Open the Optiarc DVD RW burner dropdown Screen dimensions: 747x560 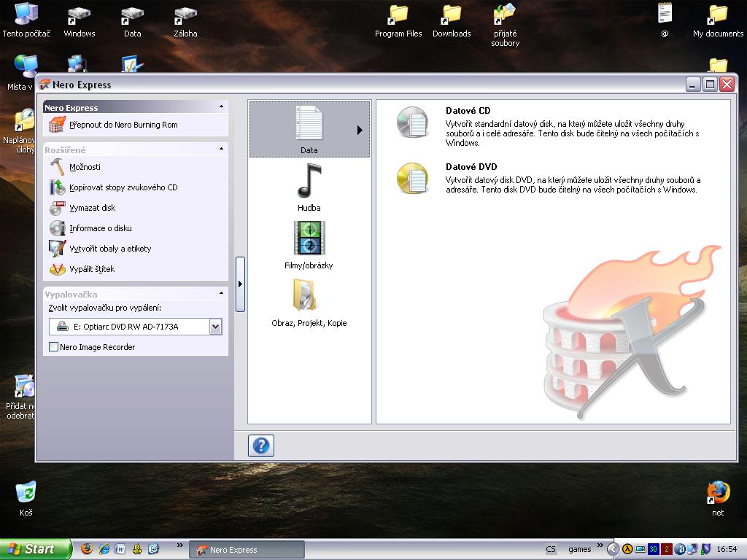(216, 327)
